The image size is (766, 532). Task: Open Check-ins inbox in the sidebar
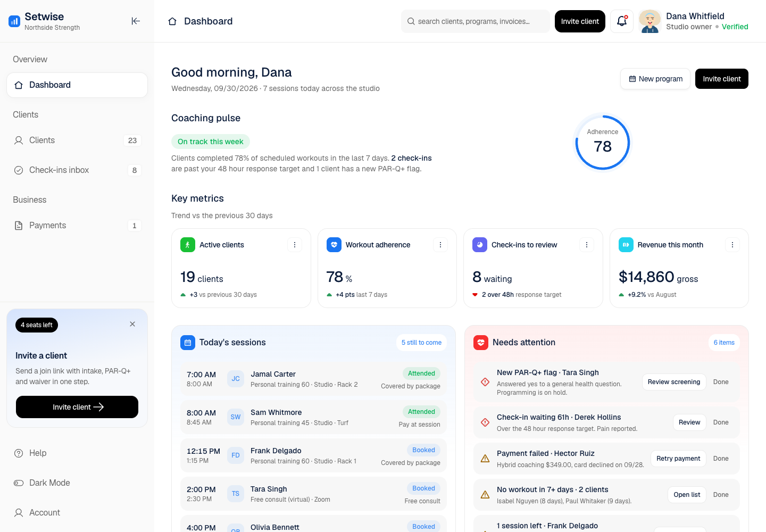point(77,170)
